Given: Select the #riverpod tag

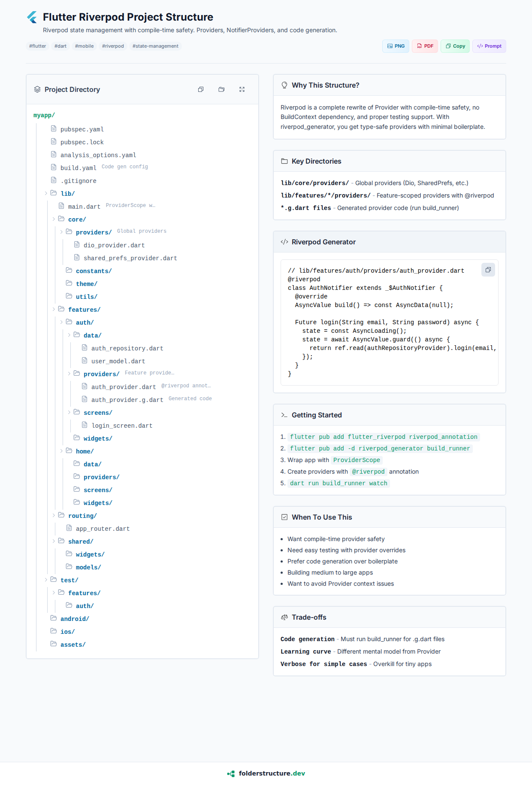Looking at the screenshot, I should point(113,46).
